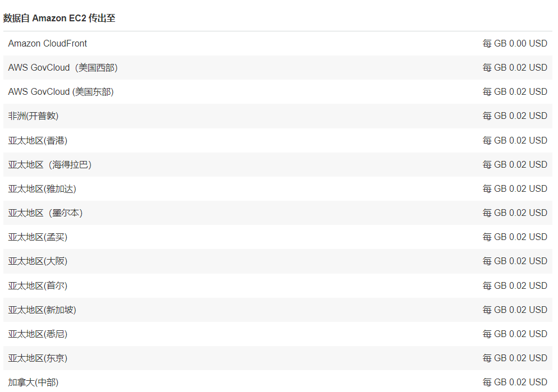
Task: Click the 亚太地区(东京) region label
Action: click(38, 358)
